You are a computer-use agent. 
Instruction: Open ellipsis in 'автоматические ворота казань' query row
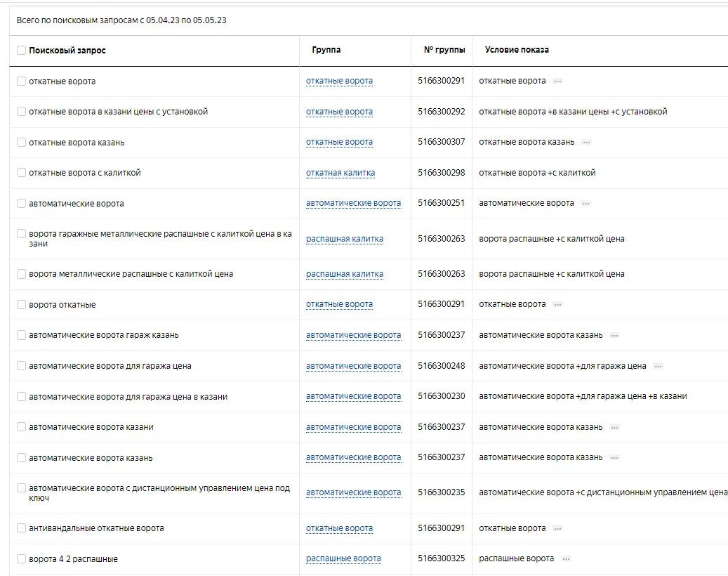[614, 458]
